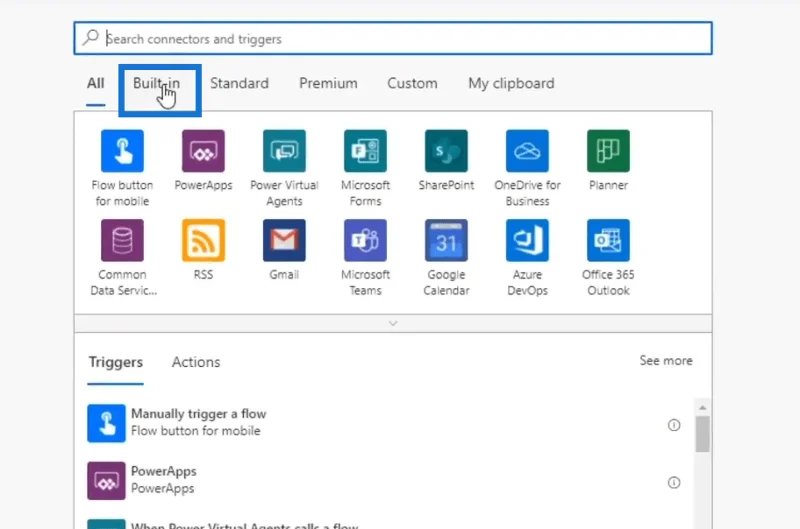Click the triggers list scrollbar thumb
Viewport: 800px width, 529px height.
(x=703, y=434)
